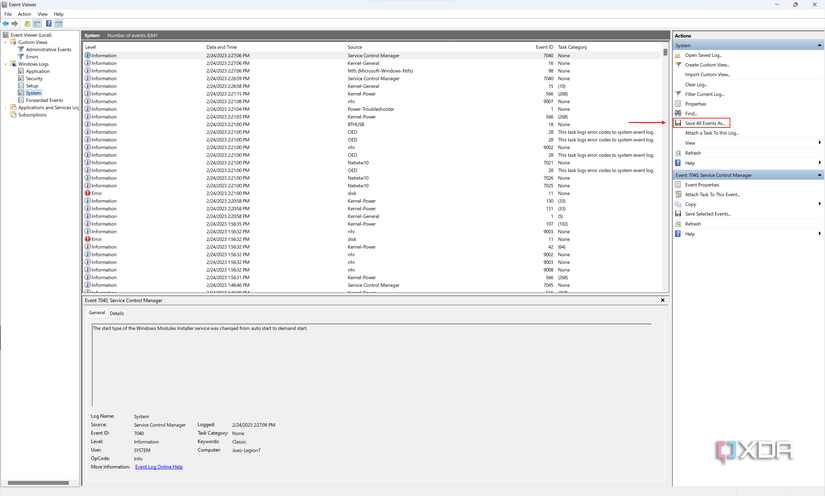Open the Copy submenu arrow in Actions
The width and height of the screenshot is (825, 496).
(x=819, y=204)
